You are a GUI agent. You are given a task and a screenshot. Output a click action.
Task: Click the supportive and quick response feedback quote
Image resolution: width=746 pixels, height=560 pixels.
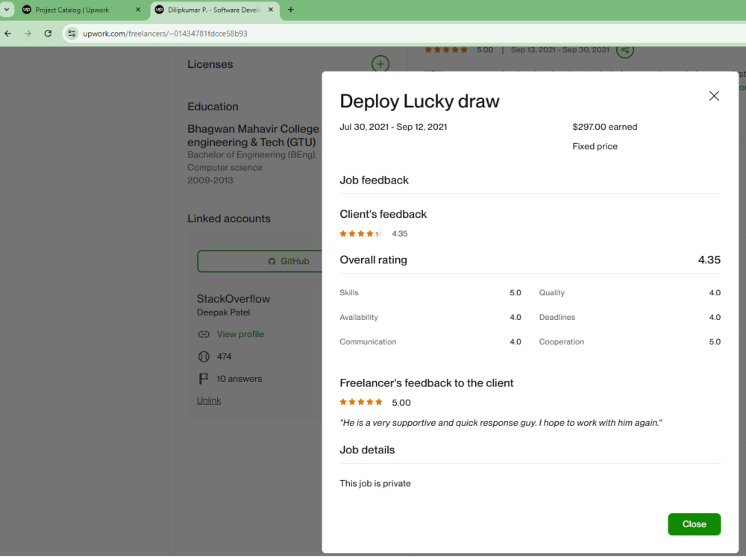pyautogui.click(x=501, y=423)
